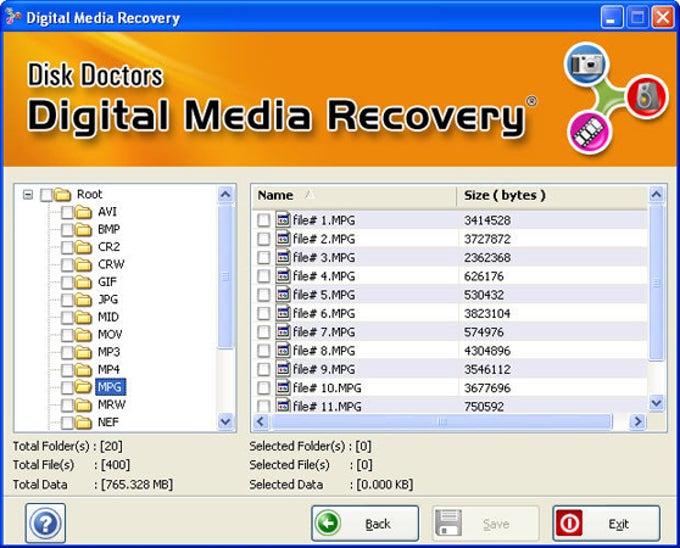The image size is (680, 548).
Task: Check the Root folder checkbox
Action: [x=46, y=195]
